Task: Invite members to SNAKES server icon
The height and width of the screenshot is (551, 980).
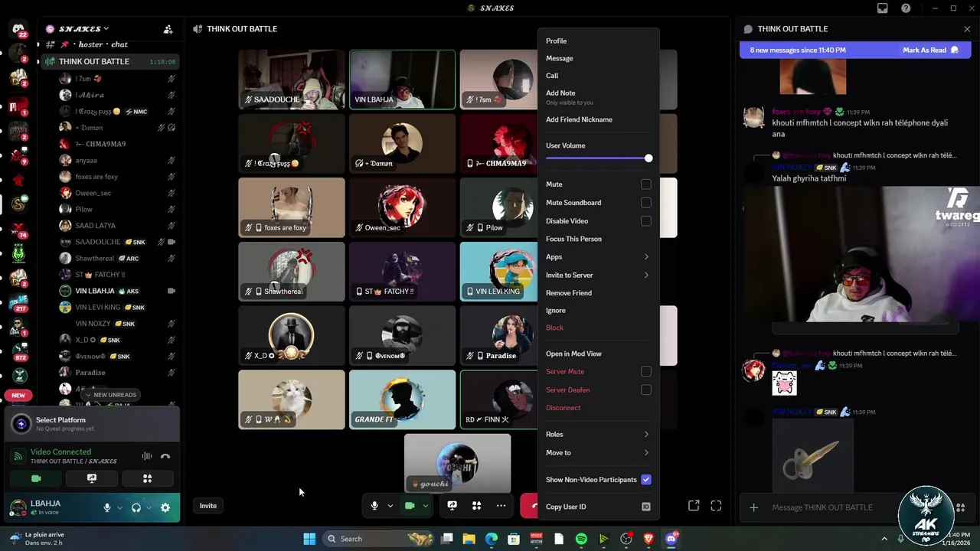Action: (168, 29)
